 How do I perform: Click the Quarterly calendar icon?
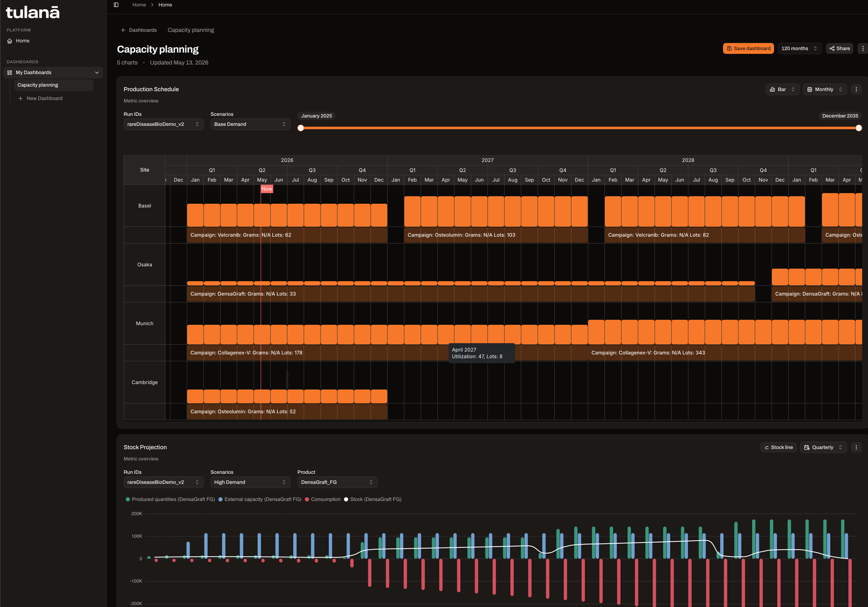coord(807,447)
